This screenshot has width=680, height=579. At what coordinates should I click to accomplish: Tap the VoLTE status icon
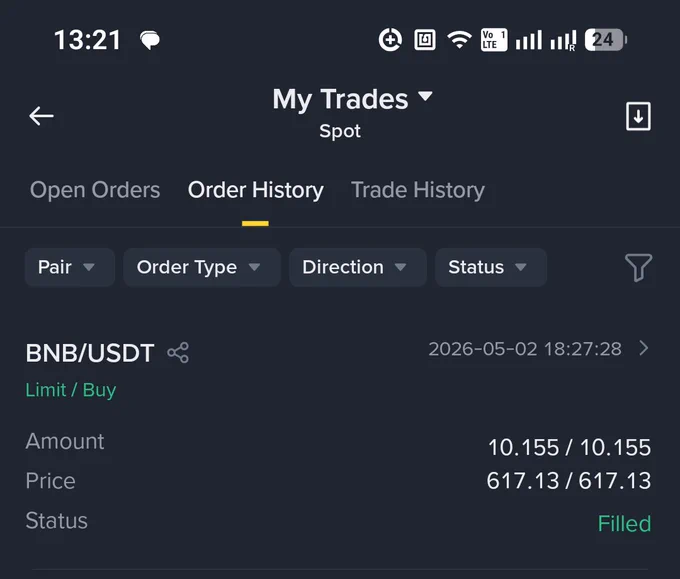[494, 40]
